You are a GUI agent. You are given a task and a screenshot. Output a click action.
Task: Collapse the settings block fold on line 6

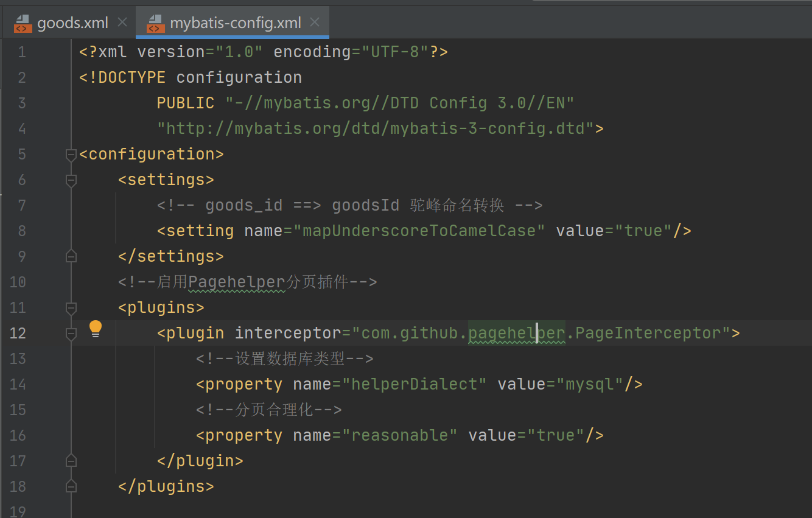tap(71, 180)
